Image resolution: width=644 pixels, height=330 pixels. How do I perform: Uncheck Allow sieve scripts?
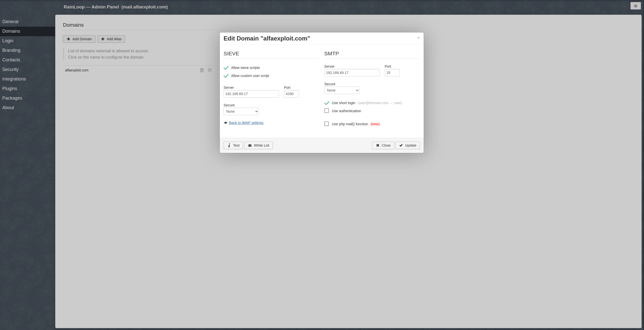[x=226, y=68]
